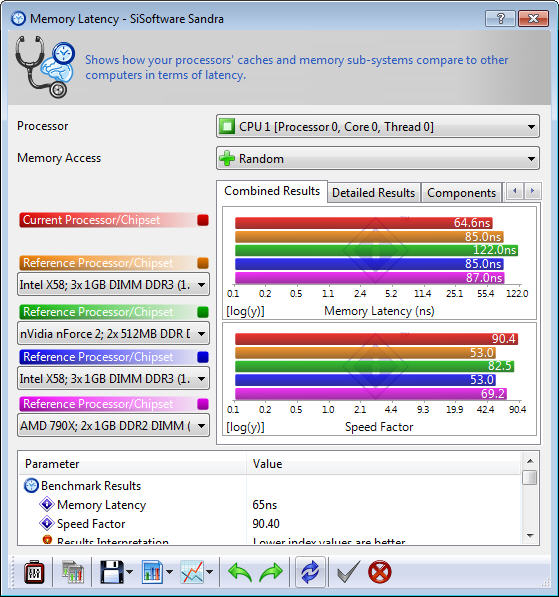Click the checkmark OK icon
The height and width of the screenshot is (597, 559).
click(348, 571)
